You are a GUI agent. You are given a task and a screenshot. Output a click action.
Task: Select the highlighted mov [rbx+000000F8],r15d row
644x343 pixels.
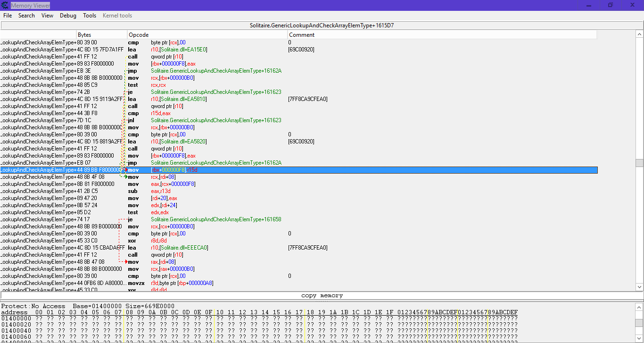click(x=299, y=170)
